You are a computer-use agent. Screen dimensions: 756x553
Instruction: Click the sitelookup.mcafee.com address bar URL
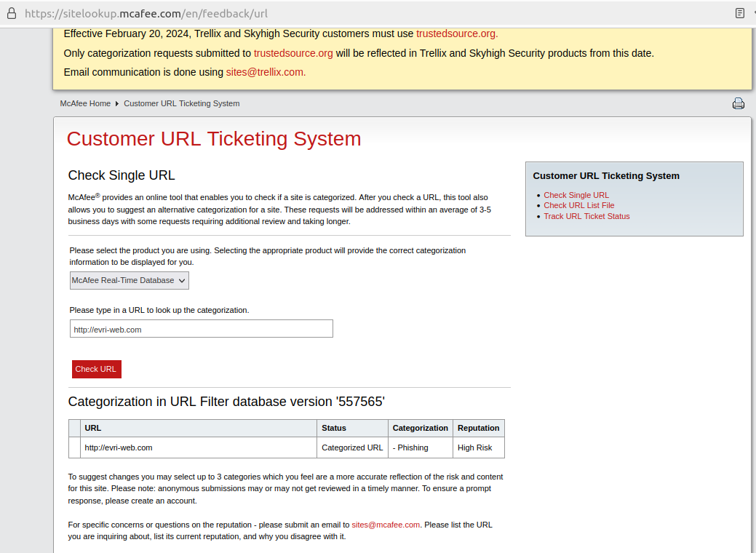pyautogui.click(x=146, y=14)
